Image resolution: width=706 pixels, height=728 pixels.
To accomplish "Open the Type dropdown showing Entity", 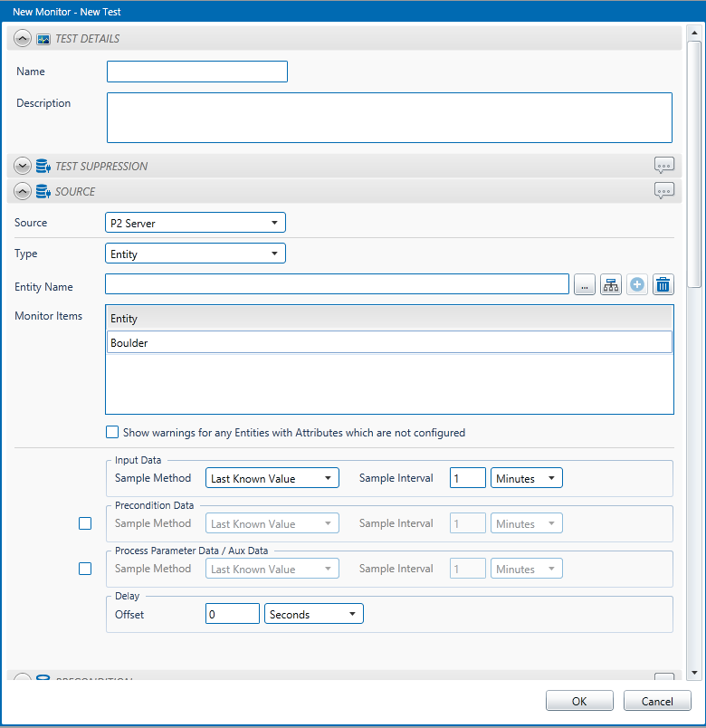I will pyautogui.click(x=196, y=254).
